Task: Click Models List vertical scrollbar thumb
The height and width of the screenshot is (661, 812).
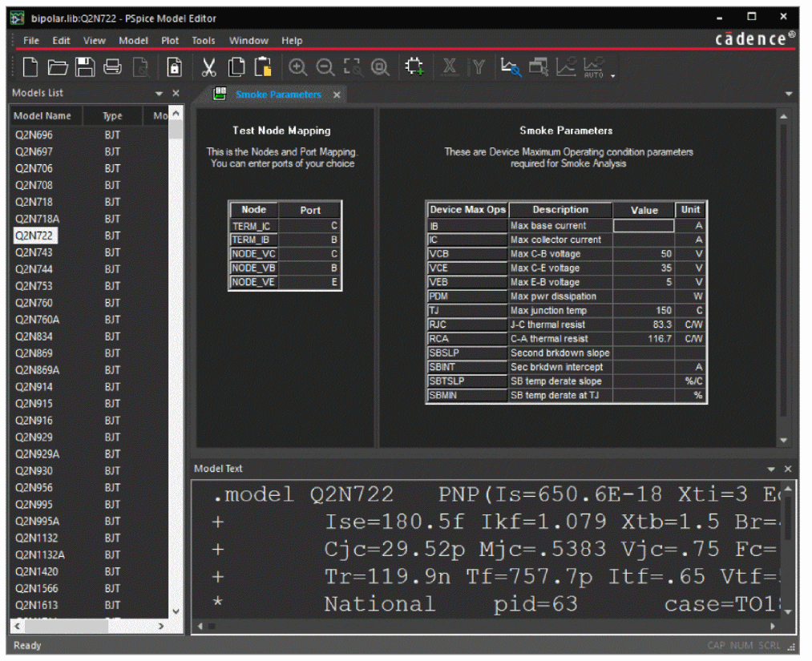Action: tap(176, 129)
